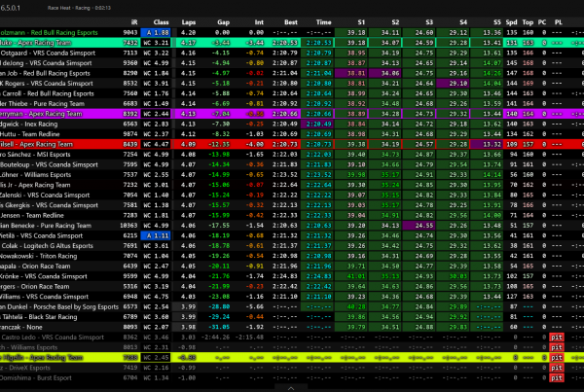
Task: Select 'Krönke - VRS Coanda Simsport' row
Action: (292, 276)
